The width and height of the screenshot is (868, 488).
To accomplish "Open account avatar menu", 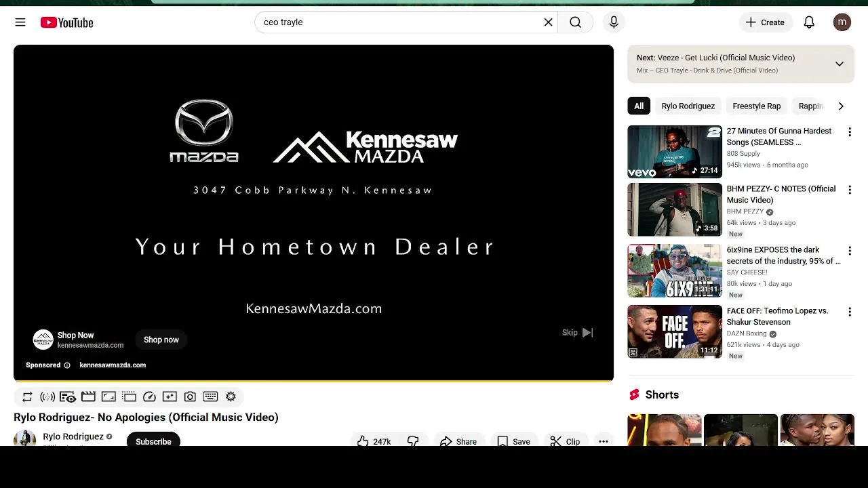I will click(x=842, y=22).
